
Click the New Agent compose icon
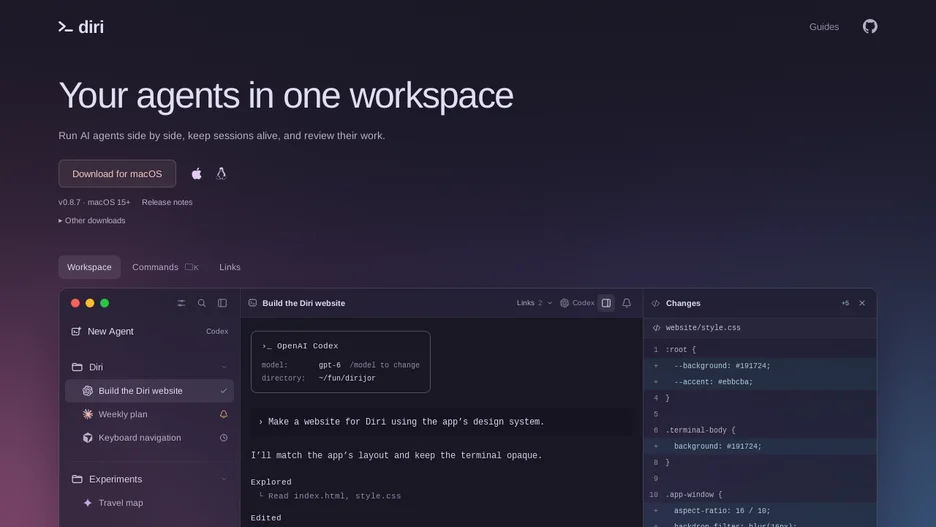click(x=76, y=331)
